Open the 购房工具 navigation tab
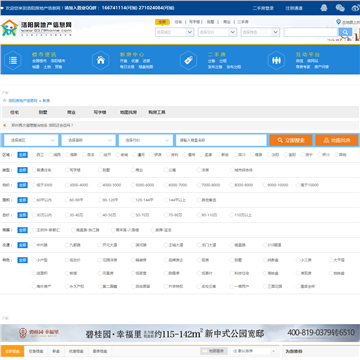 pos(157,112)
